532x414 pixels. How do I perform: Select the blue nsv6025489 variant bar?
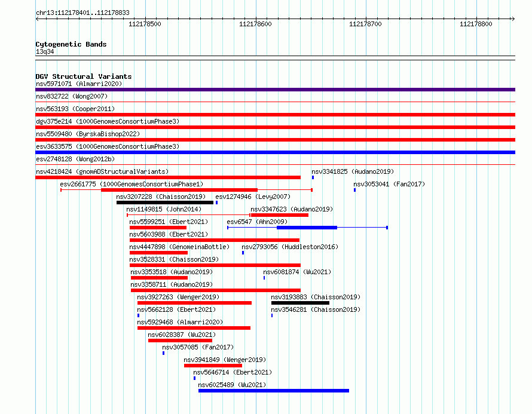coord(274,391)
